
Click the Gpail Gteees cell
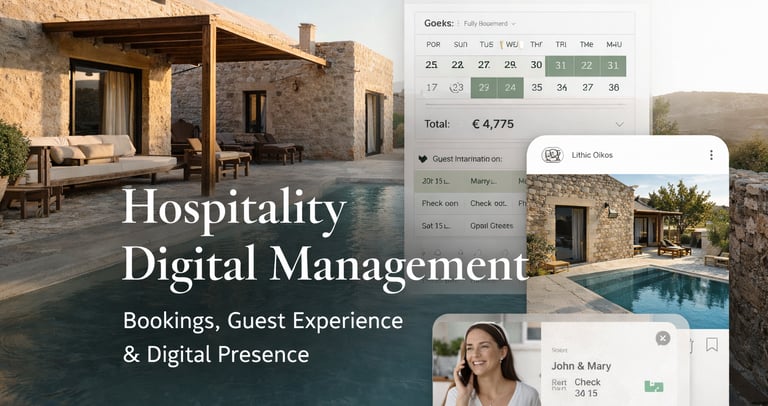pos(491,226)
